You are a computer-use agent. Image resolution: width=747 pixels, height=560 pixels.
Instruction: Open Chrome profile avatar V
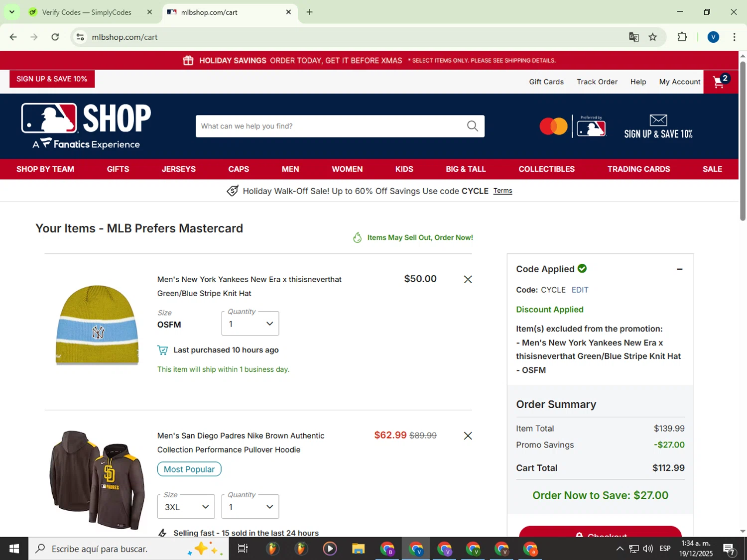pyautogui.click(x=713, y=37)
